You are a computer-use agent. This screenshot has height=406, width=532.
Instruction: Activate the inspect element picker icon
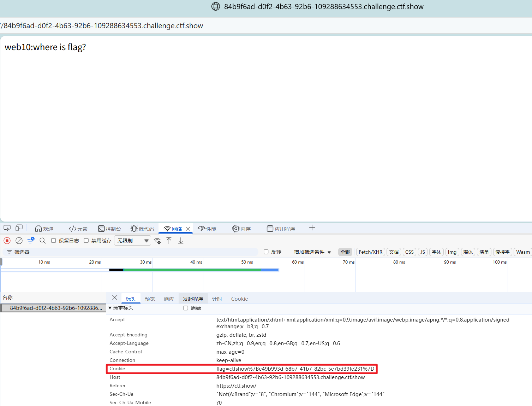pyautogui.click(x=7, y=228)
